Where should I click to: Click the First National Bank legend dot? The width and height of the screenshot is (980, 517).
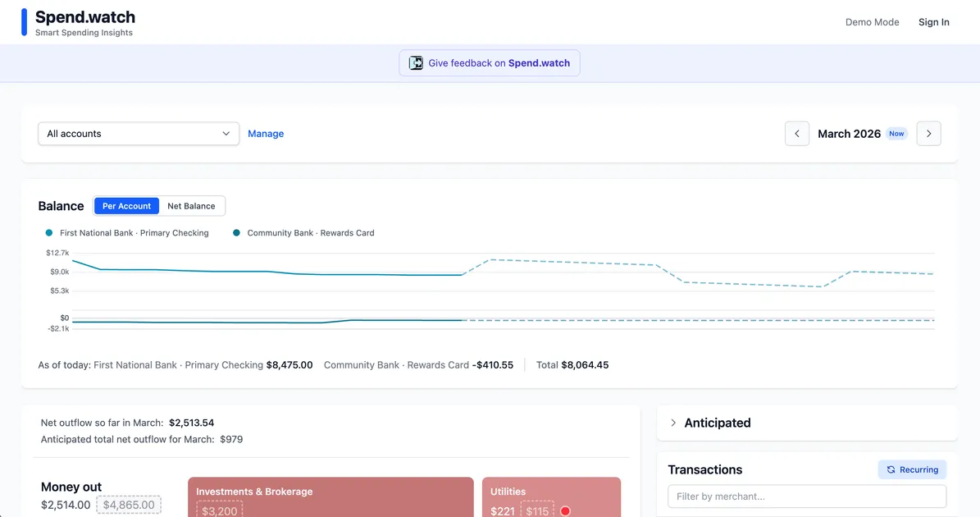click(x=49, y=233)
